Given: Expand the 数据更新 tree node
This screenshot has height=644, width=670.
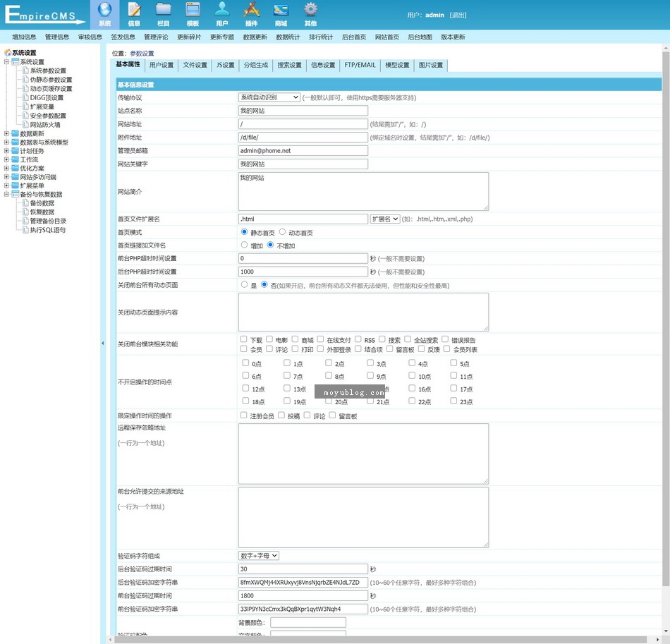Looking at the screenshot, I should [6, 133].
